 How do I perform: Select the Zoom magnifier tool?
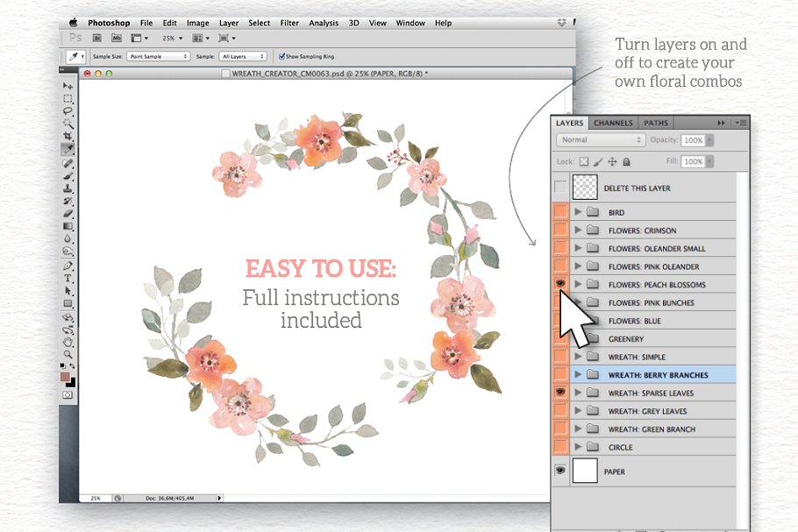point(68,353)
